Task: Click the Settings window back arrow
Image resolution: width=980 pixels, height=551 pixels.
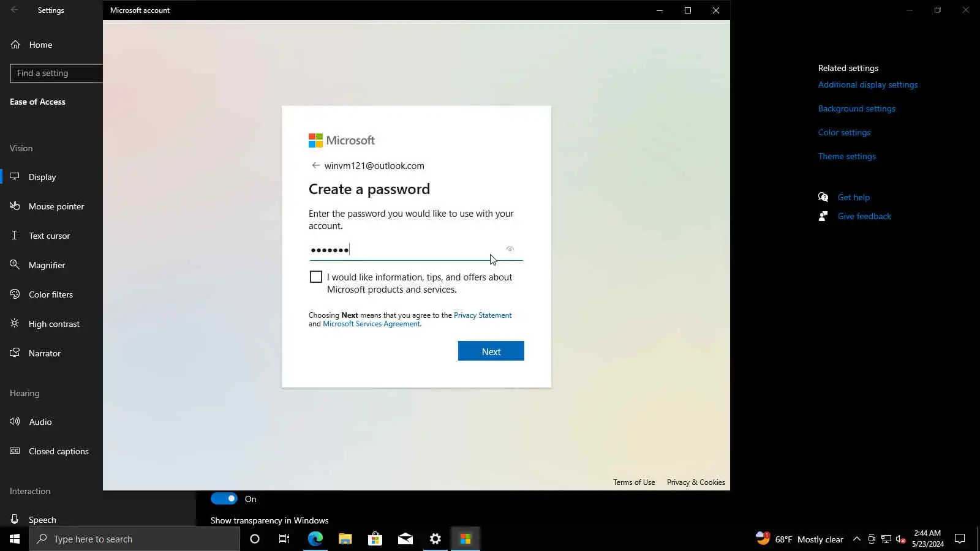Action: pyautogui.click(x=15, y=10)
